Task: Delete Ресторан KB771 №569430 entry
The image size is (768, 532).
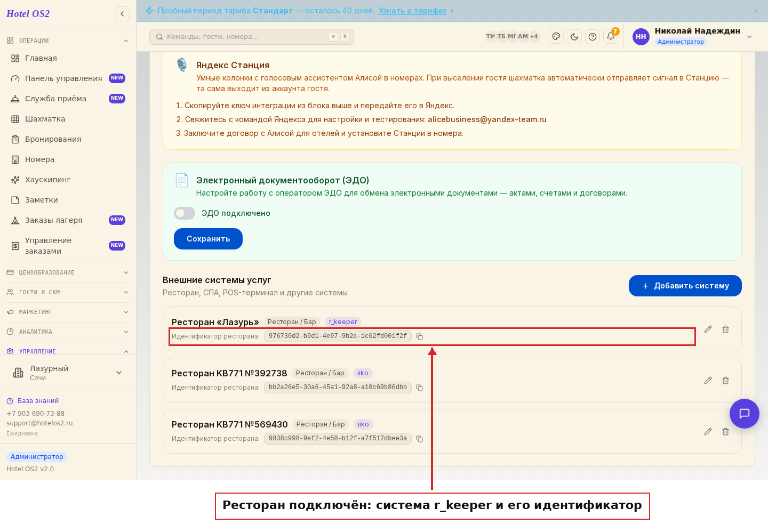Action: pos(726,432)
